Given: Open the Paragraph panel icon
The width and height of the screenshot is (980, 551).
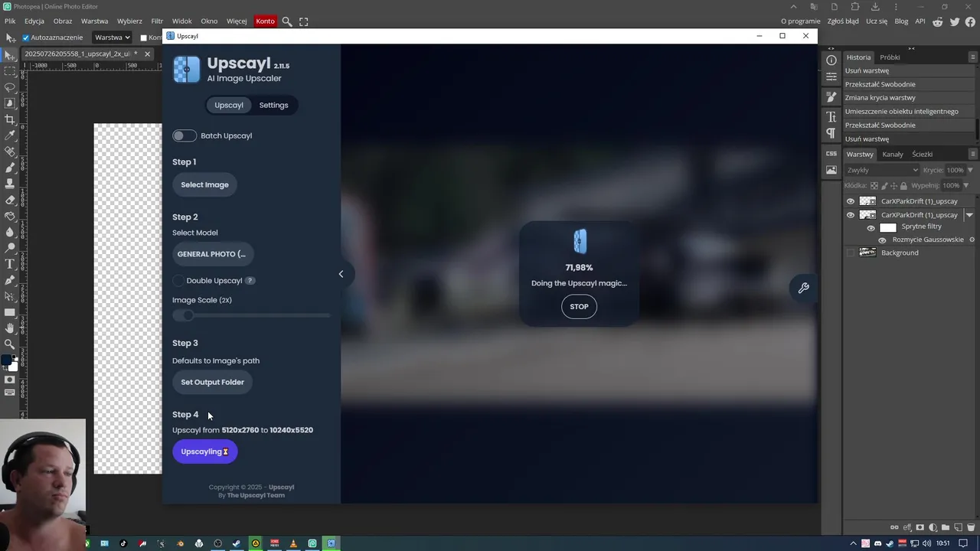Looking at the screenshot, I should (x=831, y=133).
